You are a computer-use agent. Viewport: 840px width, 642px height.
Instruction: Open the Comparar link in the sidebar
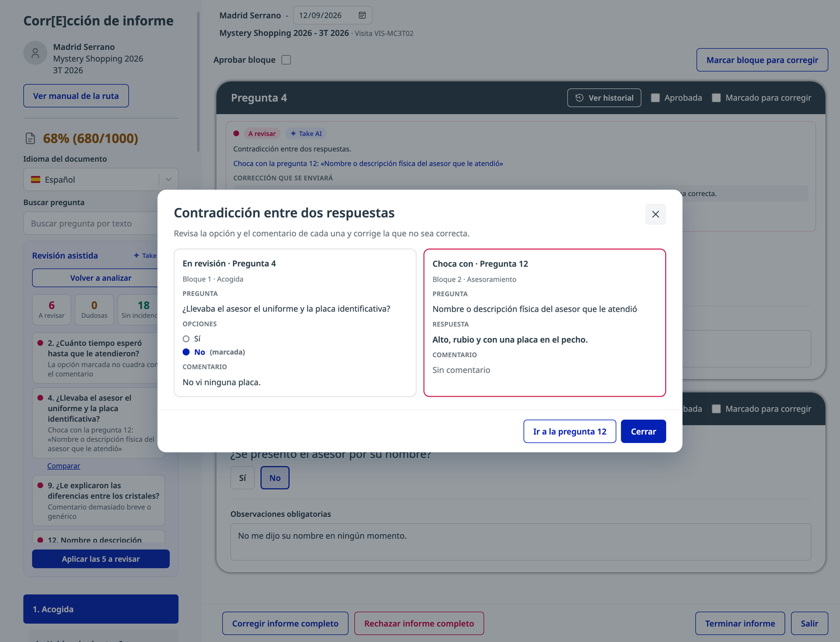(x=64, y=466)
